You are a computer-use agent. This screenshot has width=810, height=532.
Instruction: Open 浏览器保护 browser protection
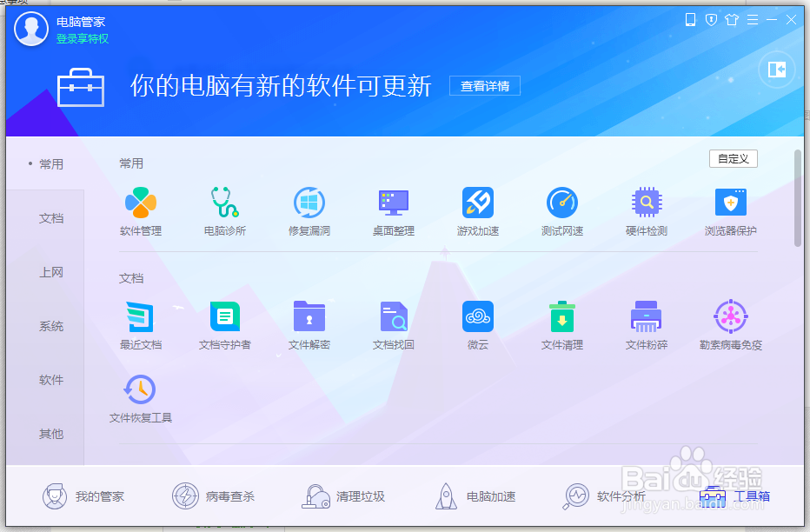tap(730, 212)
